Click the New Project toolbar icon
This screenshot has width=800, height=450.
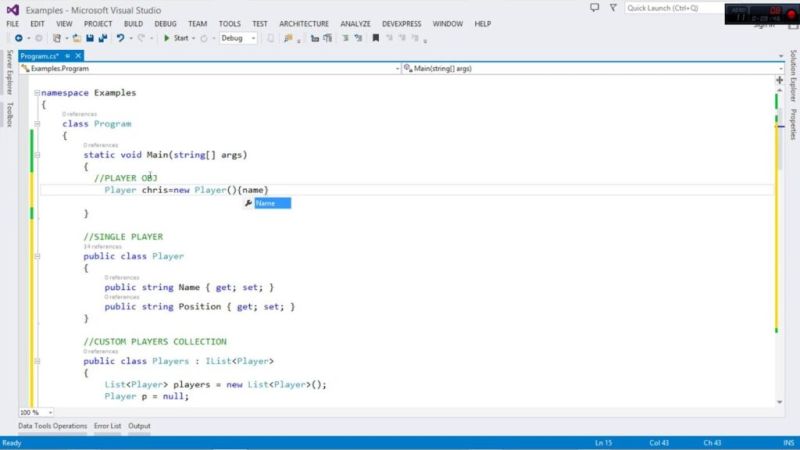click(57, 38)
